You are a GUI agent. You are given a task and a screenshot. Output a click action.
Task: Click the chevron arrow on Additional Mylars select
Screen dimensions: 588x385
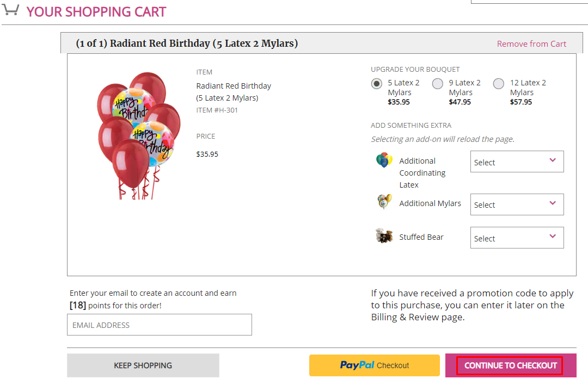click(x=553, y=203)
